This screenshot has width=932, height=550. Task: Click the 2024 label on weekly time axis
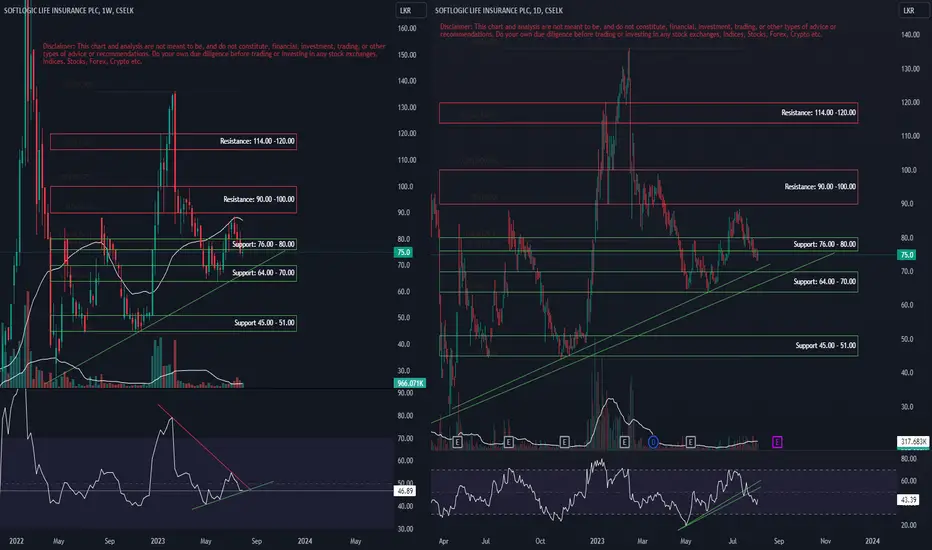point(304,541)
